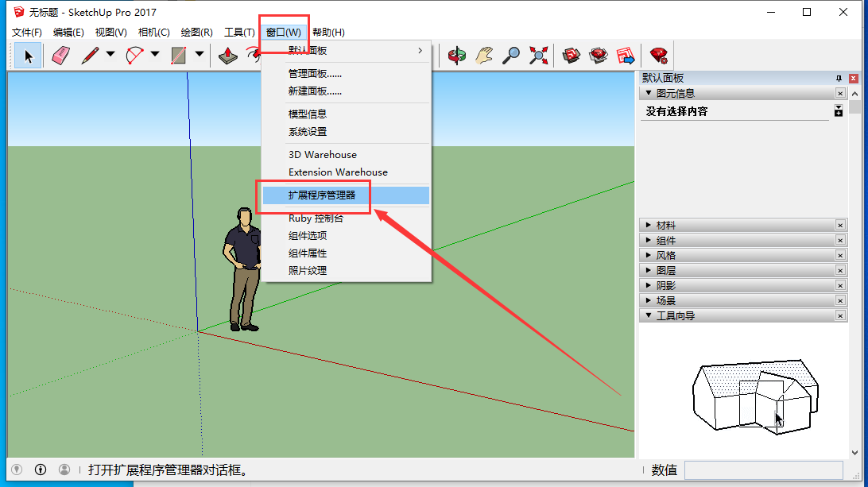
Task: Open the Arc tool dropdown arrow
Action: [155, 54]
